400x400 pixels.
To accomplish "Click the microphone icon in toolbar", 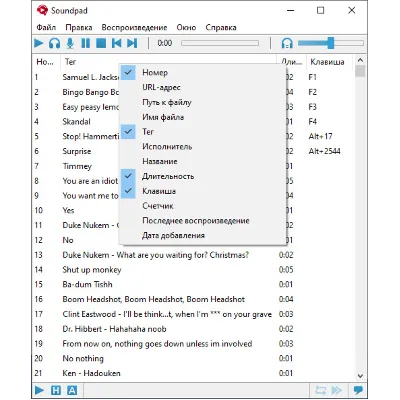I will tap(70, 43).
